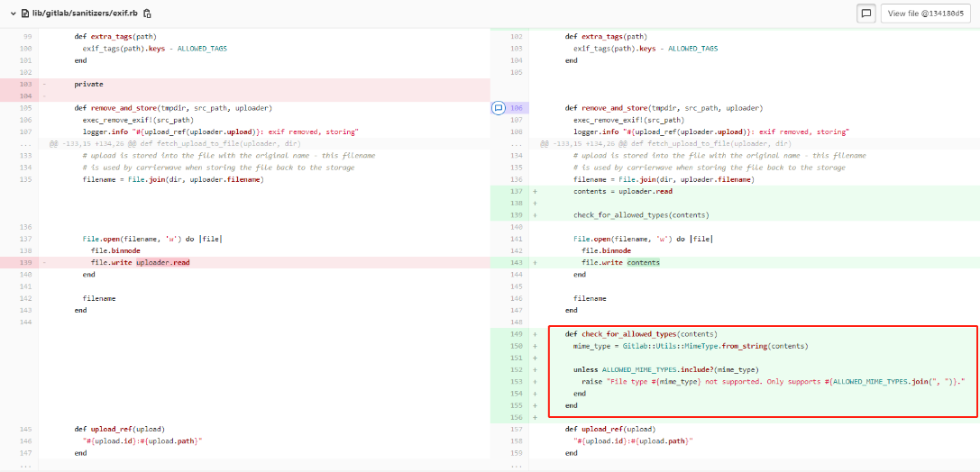Click old line 145 'def upload_ref(upload)'
The width and height of the screenshot is (980, 472).
119,429
